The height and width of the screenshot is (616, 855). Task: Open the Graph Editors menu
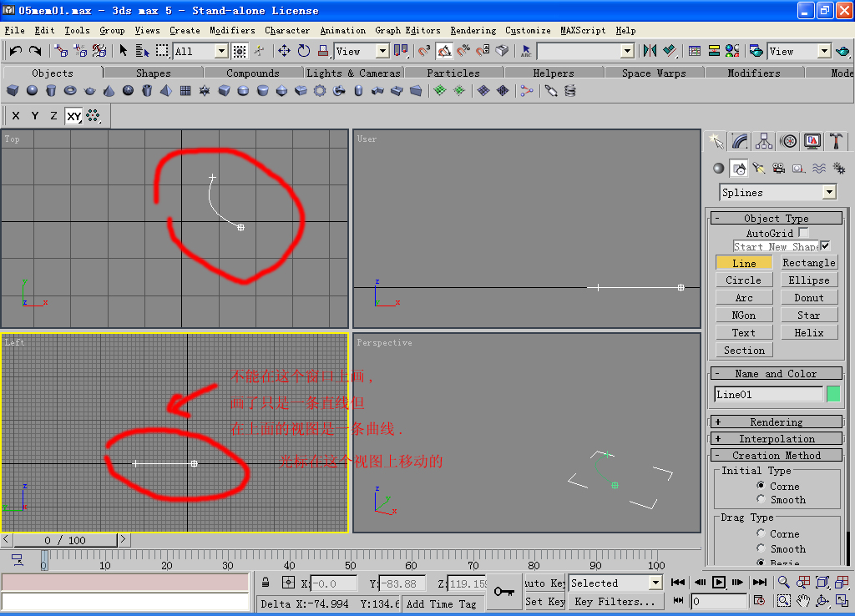click(x=407, y=31)
